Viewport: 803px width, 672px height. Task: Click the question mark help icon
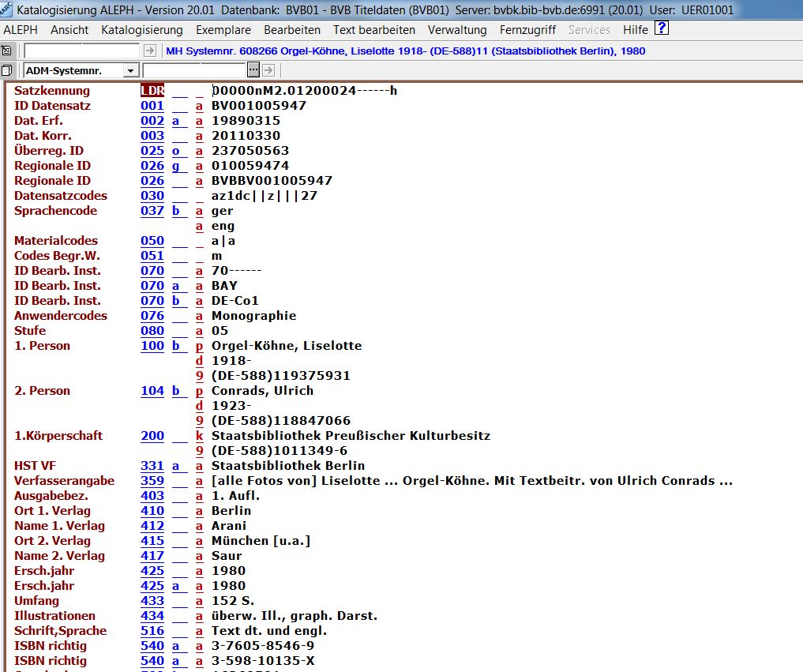point(662,29)
